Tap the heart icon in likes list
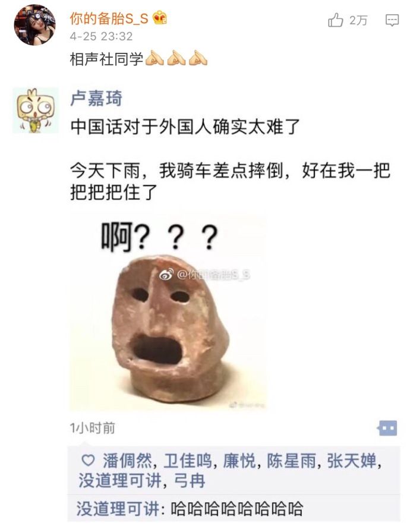The width and height of the screenshot is (410, 532). (88, 461)
